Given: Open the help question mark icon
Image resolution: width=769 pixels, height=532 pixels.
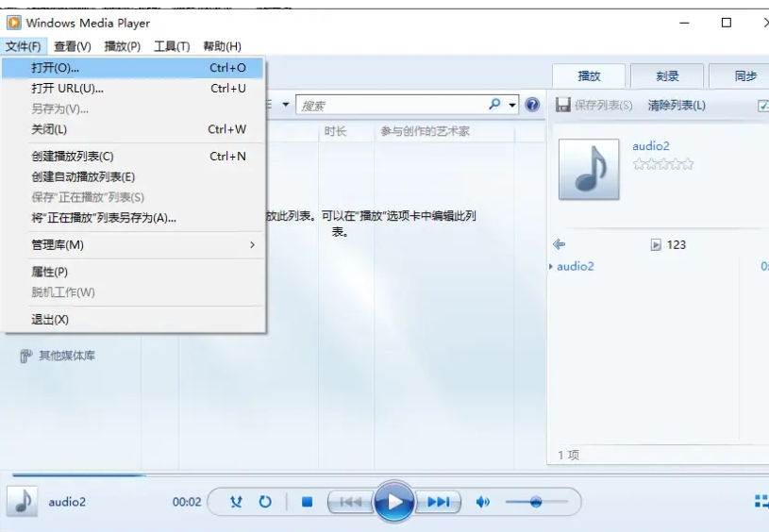Looking at the screenshot, I should tap(532, 105).
